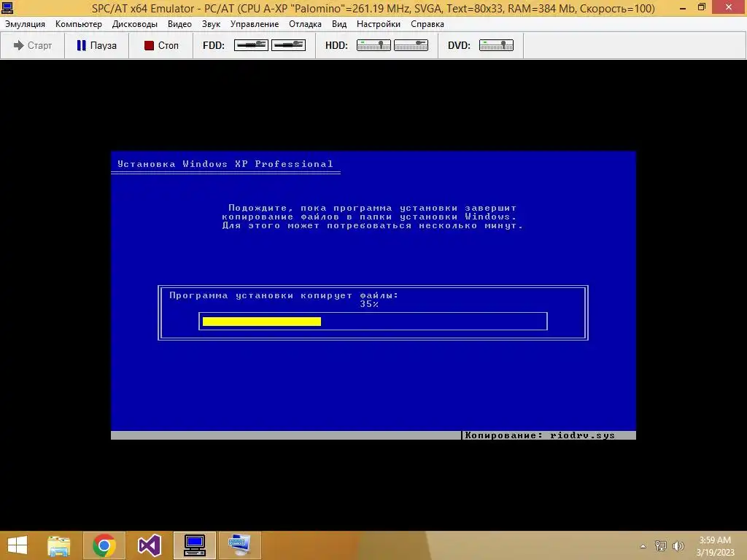Click the emulator app icon in title bar

pos(7,7)
